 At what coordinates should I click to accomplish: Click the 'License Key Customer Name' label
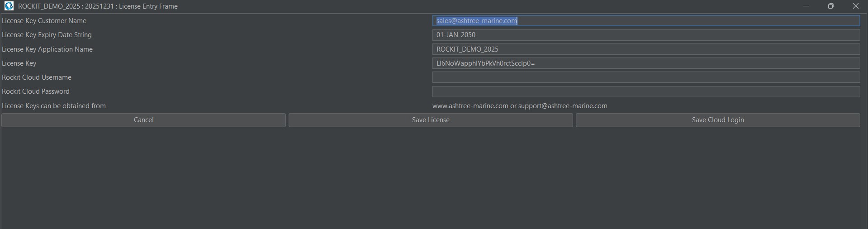44,21
